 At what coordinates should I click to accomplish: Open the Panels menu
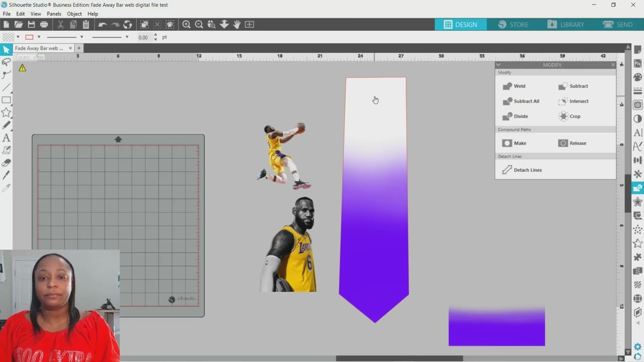pyautogui.click(x=54, y=14)
